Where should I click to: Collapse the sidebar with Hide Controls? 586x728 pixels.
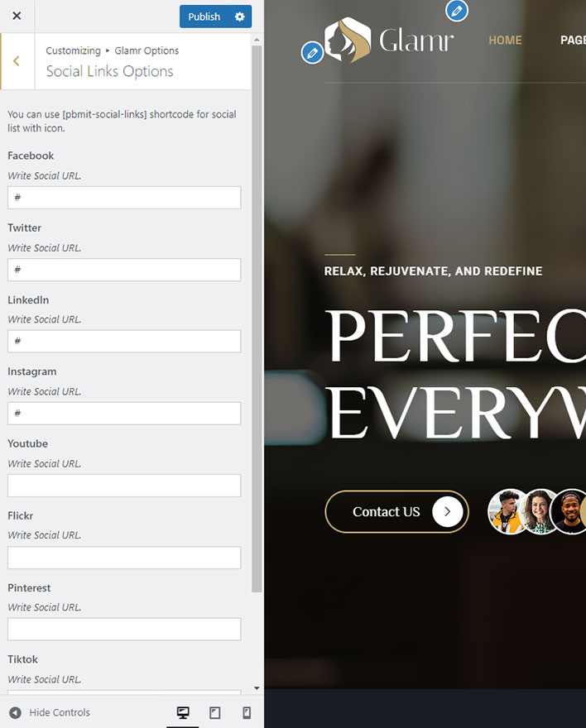tap(49, 712)
